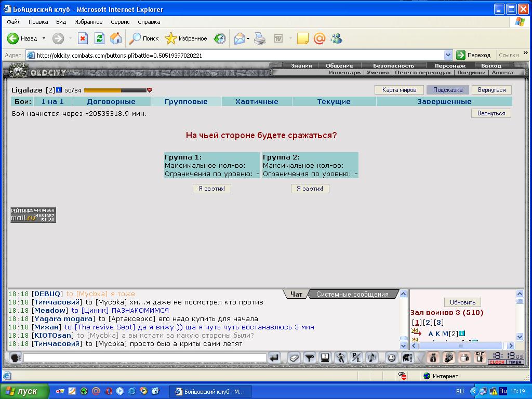Open the Персонаж header menu
The width and height of the screenshot is (532, 399).
[x=450, y=66]
